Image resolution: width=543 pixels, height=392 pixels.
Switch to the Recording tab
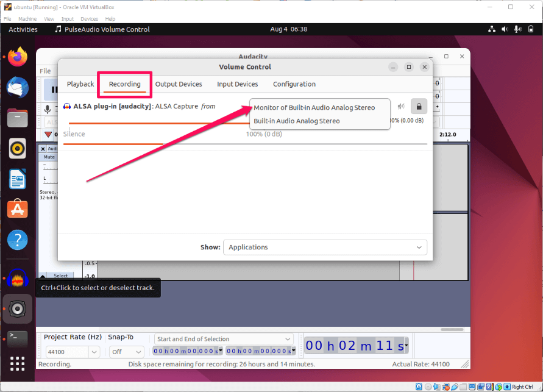point(125,84)
